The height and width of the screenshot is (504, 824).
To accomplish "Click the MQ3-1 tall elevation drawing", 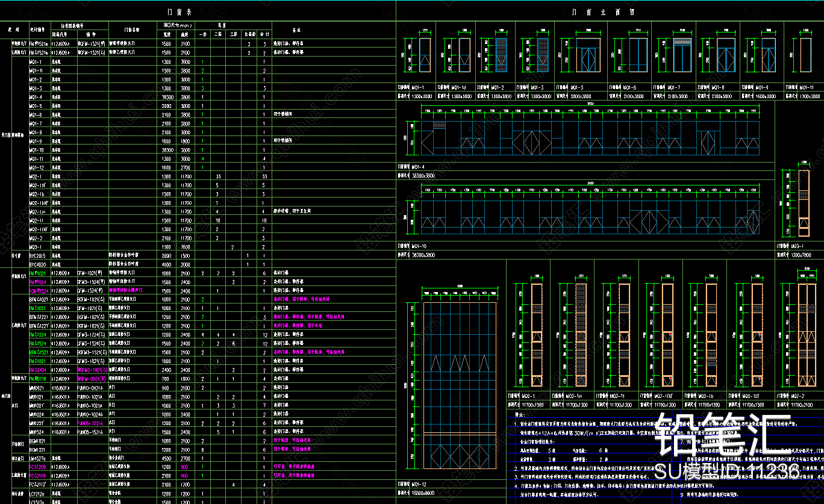I will click(804, 204).
